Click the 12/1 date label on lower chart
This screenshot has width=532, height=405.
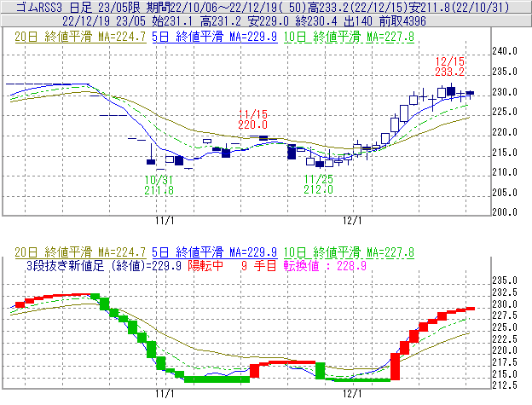pyautogui.click(x=352, y=394)
